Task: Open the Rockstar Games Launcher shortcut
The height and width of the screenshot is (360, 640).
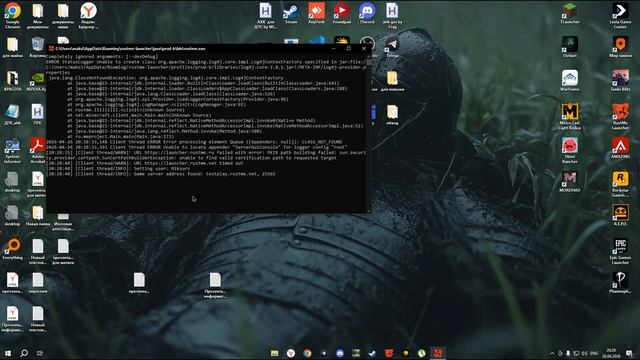Action: point(620,184)
